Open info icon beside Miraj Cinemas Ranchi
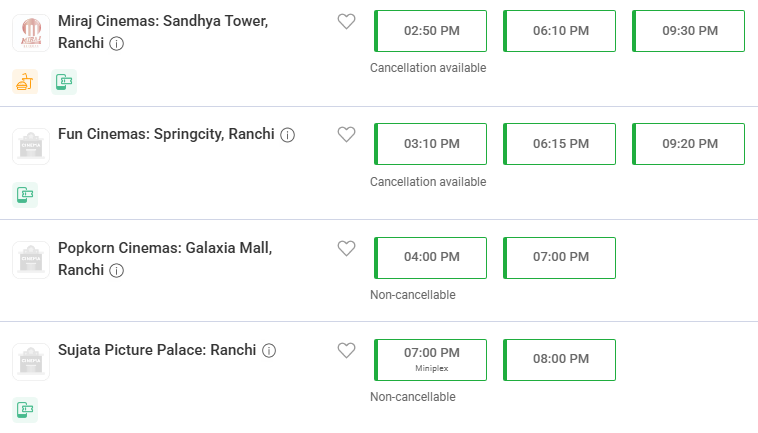758x433 pixels. pos(117,43)
